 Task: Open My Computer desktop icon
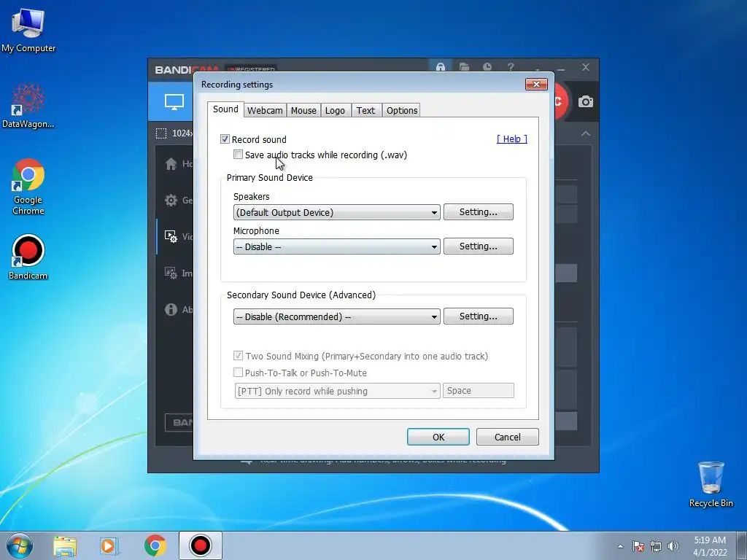[x=28, y=30]
